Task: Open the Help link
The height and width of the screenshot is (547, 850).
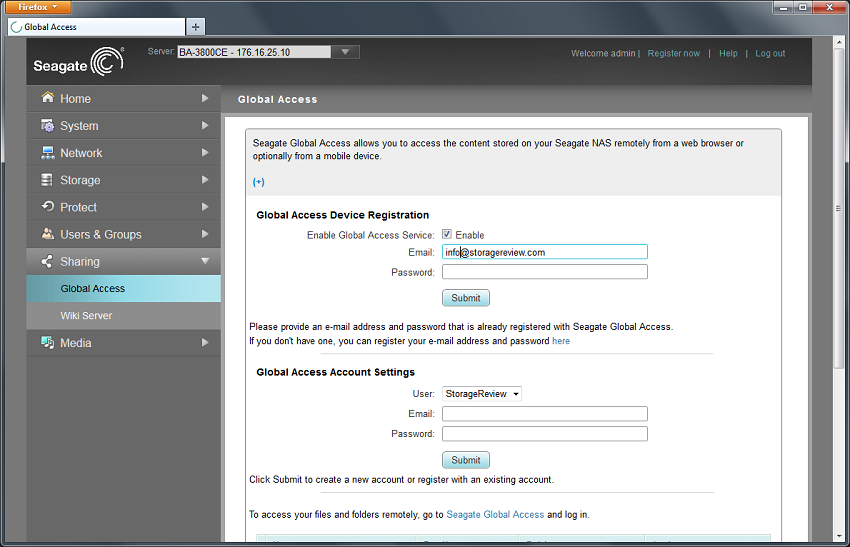Action: (728, 53)
